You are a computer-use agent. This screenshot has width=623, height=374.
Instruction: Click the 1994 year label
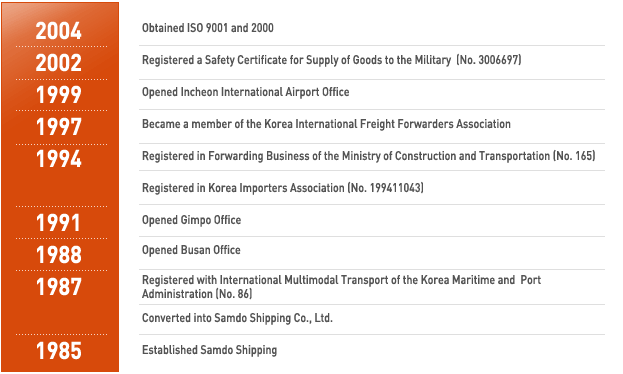tap(58, 159)
